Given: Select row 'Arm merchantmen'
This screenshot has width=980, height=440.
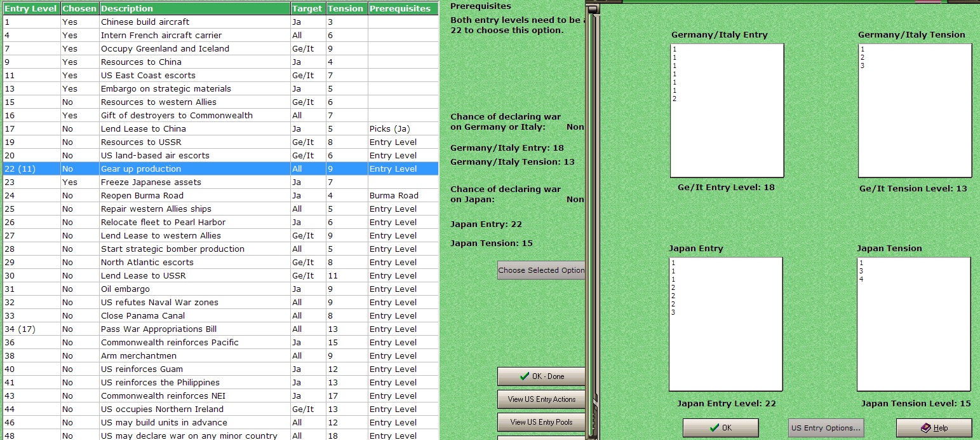Looking at the screenshot, I should click(x=220, y=355).
